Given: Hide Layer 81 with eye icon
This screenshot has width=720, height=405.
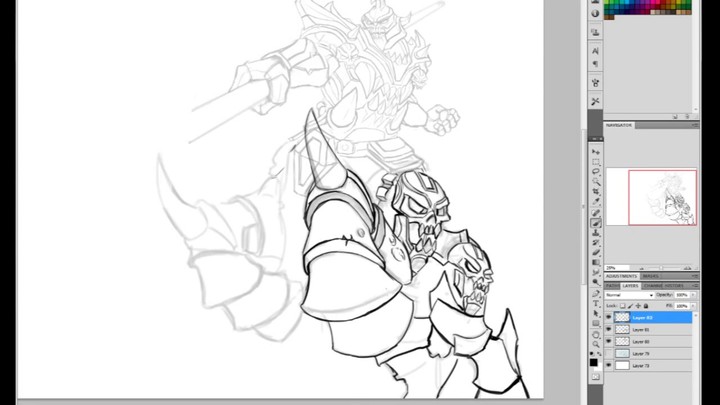Looking at the screenshot, I should coord(609,329).
